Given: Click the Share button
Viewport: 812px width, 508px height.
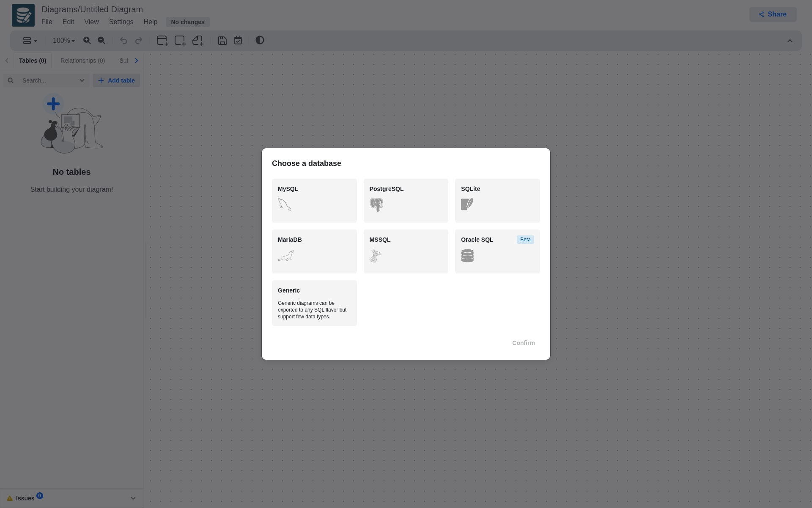Looking at the screenshot, I should point(772,14).
